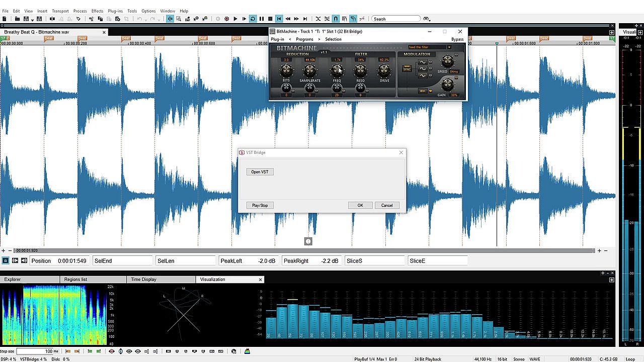Open the BitMachine preset dropdown arrow
Image resolution: width=644 pixels, height=362 pixels.
pos(449,47)
